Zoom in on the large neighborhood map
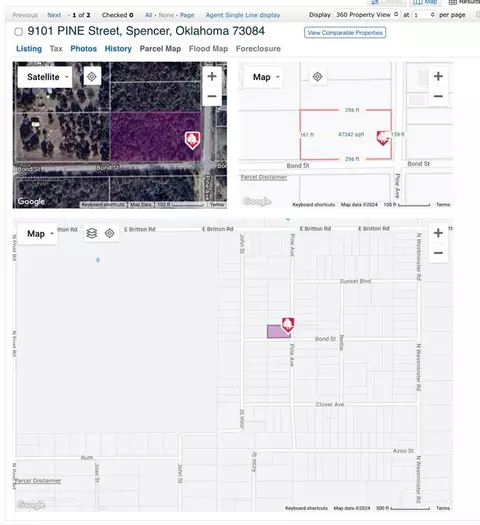This screenshot has width=480, height=525. point(438,233)
